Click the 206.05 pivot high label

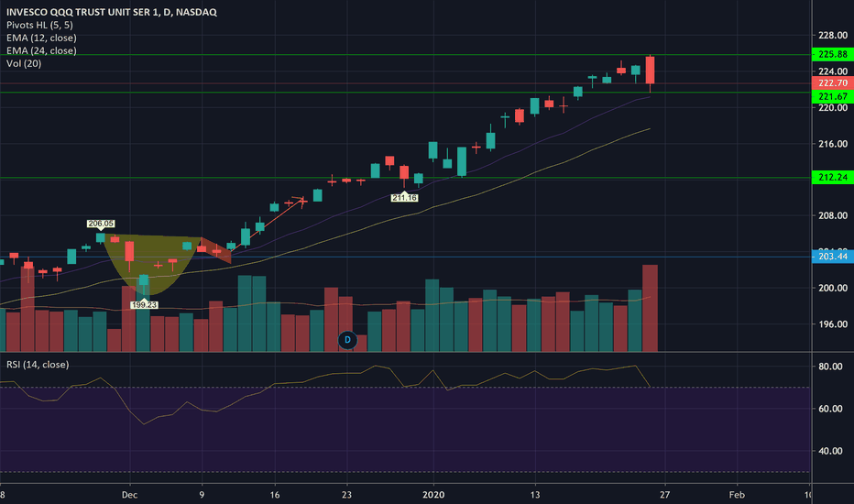click(101, 224)
